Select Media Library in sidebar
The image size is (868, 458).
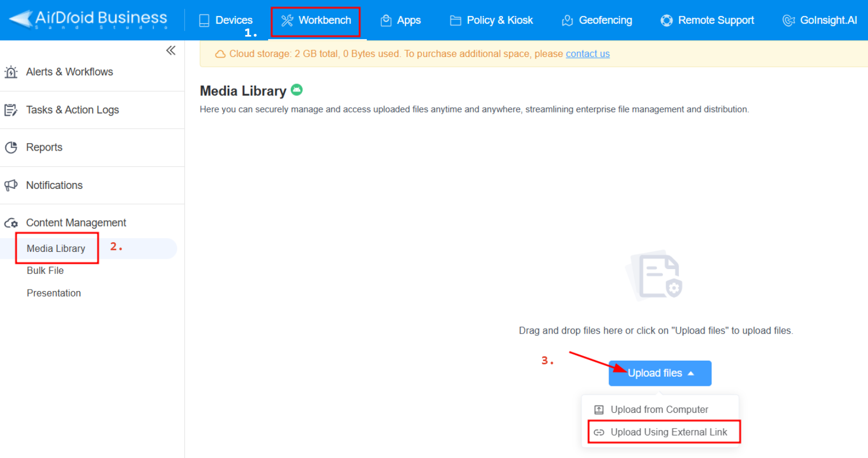point(56,249)
